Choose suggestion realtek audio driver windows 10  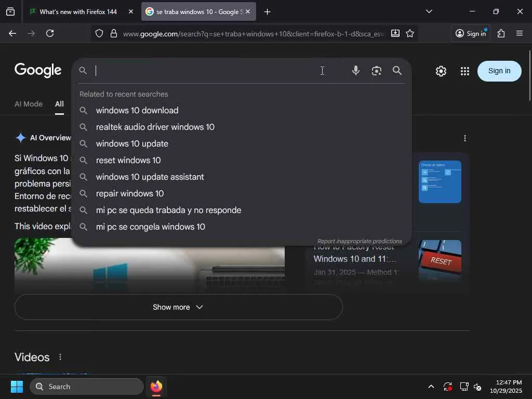[242, 127]
